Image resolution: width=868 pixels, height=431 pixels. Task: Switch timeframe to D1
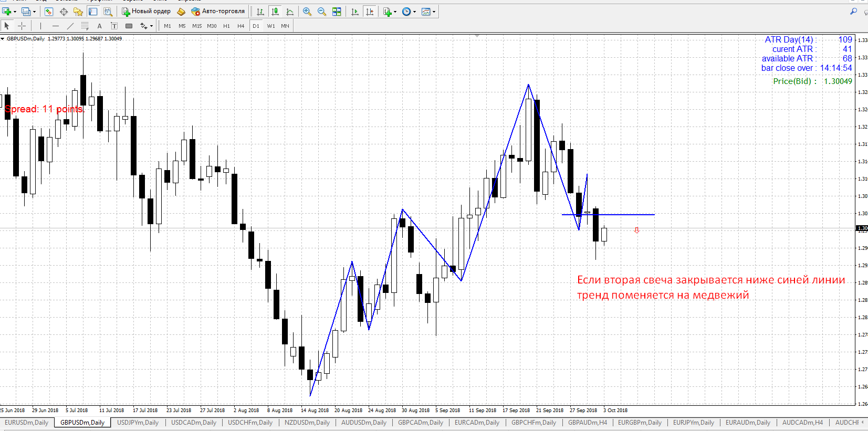[256, 26]
